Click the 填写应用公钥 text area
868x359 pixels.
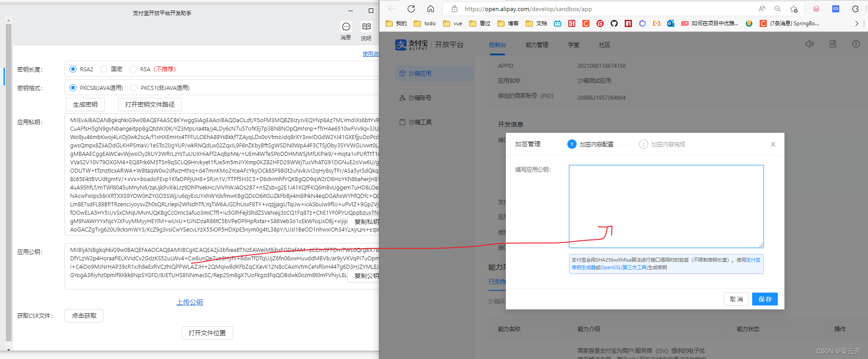click(666, 206)
